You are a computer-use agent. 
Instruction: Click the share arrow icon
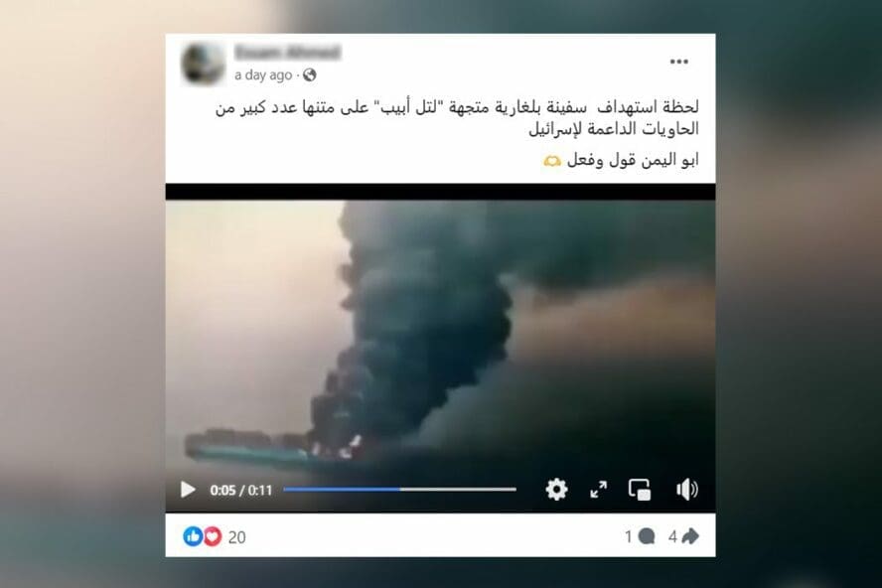tap(690, 536)
